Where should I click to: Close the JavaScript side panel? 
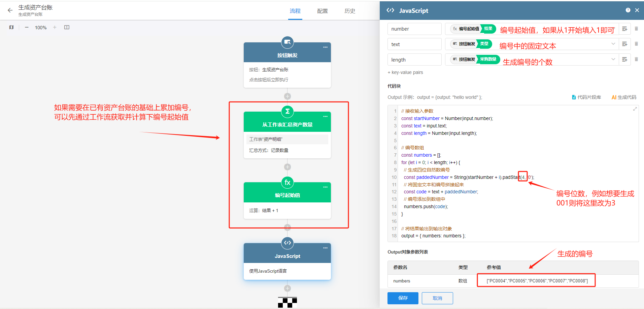point(637,10)
